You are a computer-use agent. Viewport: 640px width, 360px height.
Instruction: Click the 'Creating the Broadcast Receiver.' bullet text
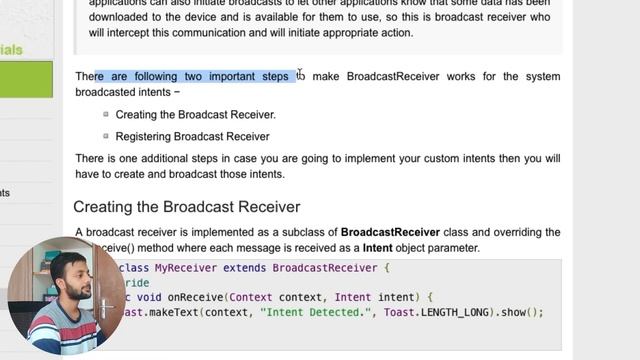pyautogui.click(x=196, y=115)
